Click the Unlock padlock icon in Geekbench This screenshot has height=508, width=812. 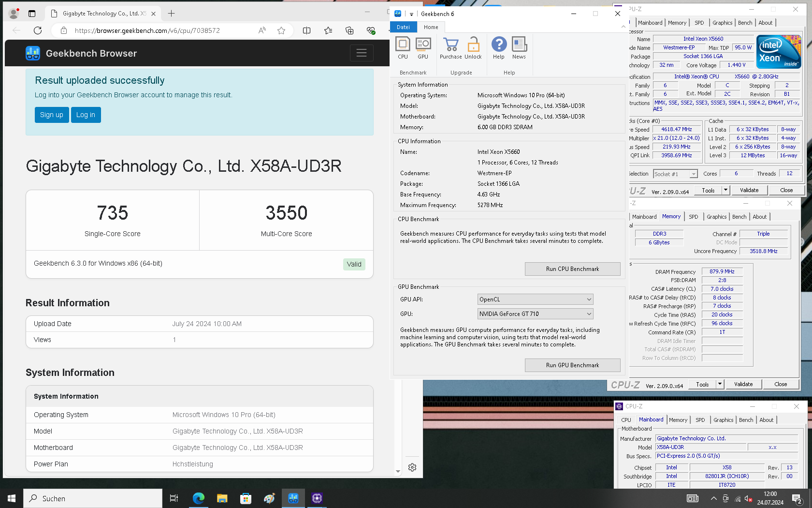click(473, 48)
